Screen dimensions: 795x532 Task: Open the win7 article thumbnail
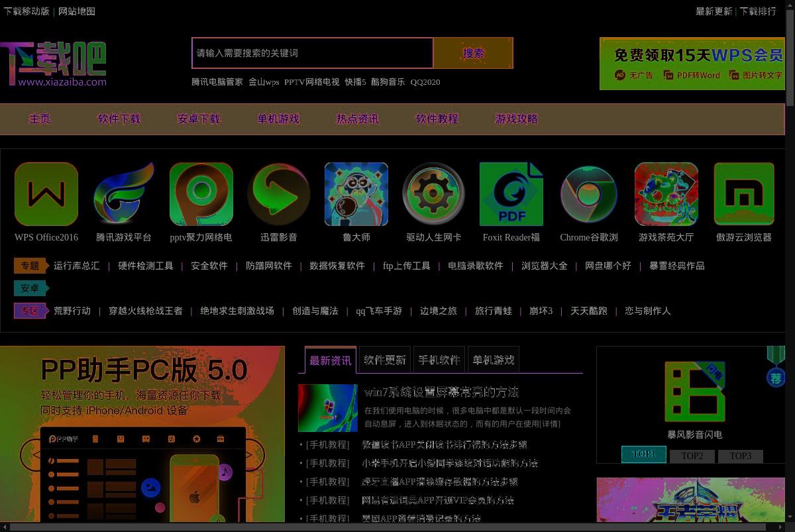(x=328, y=408)
